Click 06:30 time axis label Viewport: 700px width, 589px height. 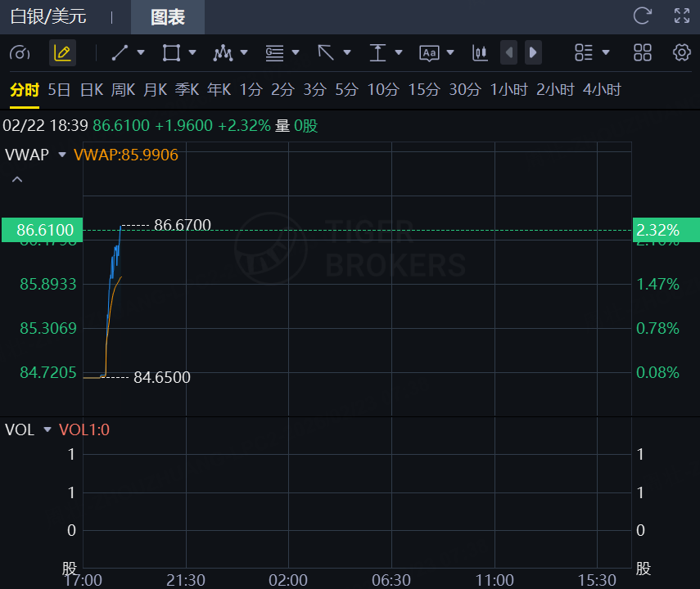[x=391, y=580]
